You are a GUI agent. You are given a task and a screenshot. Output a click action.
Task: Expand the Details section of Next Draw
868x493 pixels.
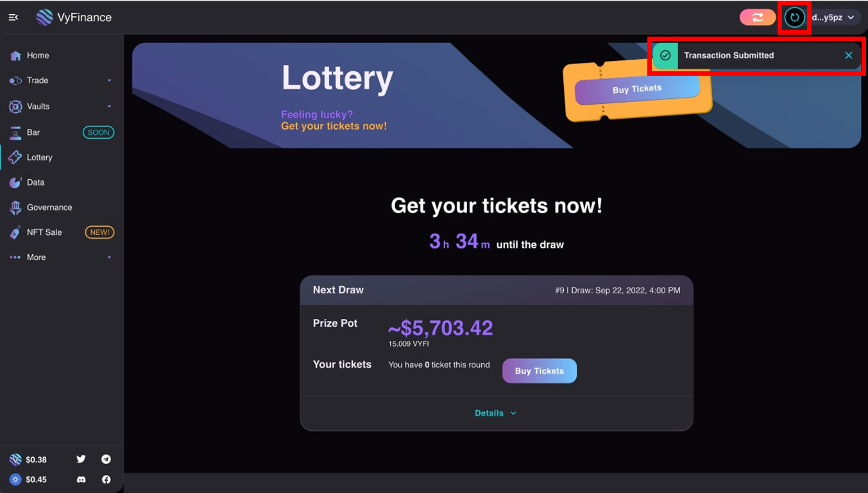coord(495,413)
